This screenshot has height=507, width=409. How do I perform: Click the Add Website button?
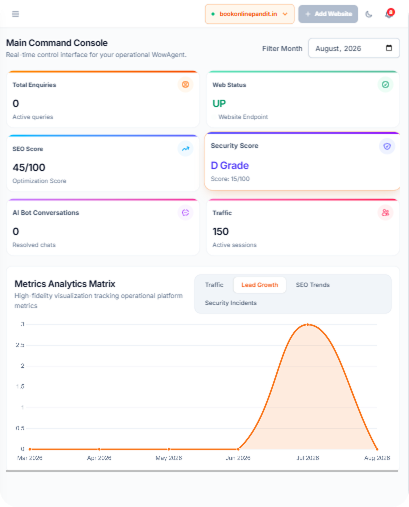coord(328,14)
